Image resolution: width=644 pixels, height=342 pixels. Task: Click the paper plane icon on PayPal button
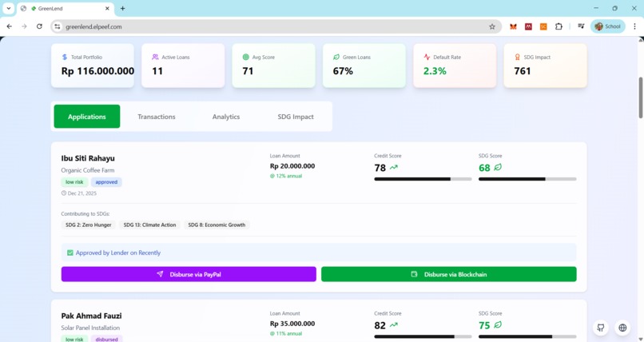[x=160, y=274]
